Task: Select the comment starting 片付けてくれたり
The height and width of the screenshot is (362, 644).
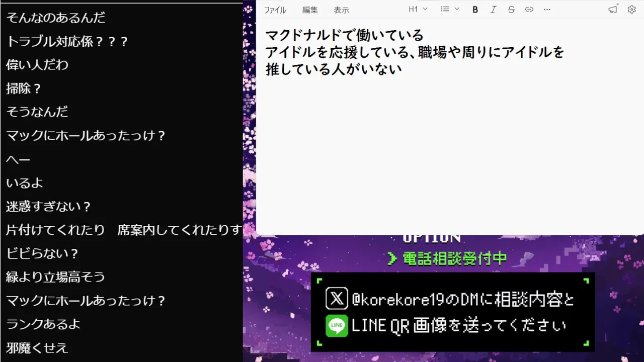Action: (124, 230)
